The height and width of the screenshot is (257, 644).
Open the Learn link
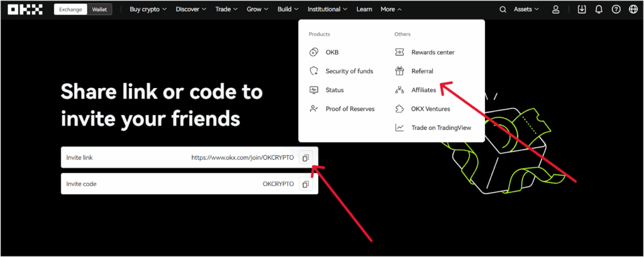coord(364,9)
